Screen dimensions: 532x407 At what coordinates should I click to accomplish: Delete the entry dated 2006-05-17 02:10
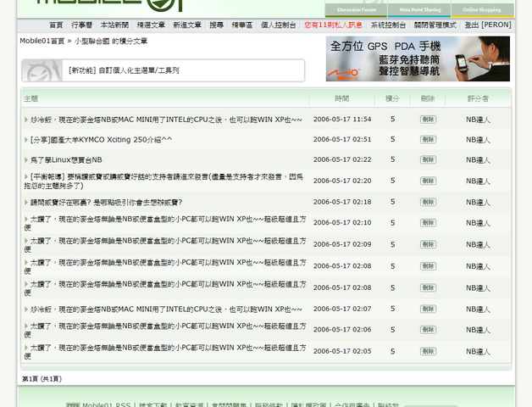tap(428, 223)
